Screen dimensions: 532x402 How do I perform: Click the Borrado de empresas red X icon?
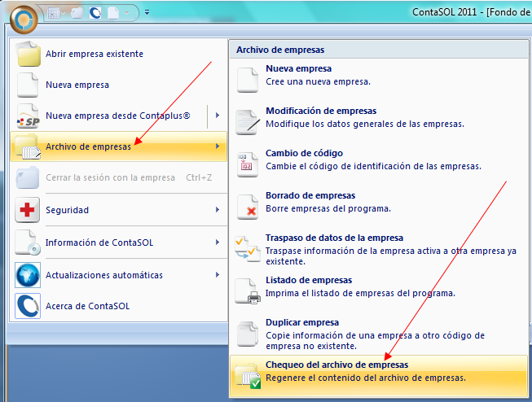tap(246, 207)
